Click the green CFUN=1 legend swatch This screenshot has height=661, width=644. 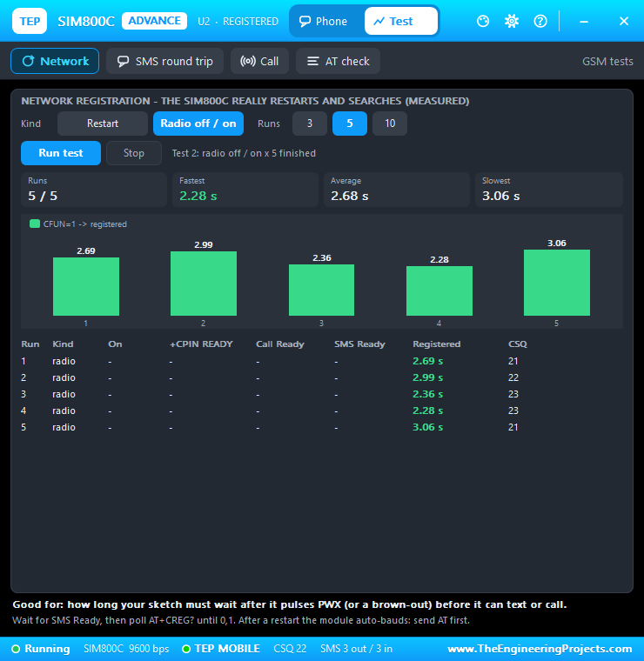(x=35, y=224)
